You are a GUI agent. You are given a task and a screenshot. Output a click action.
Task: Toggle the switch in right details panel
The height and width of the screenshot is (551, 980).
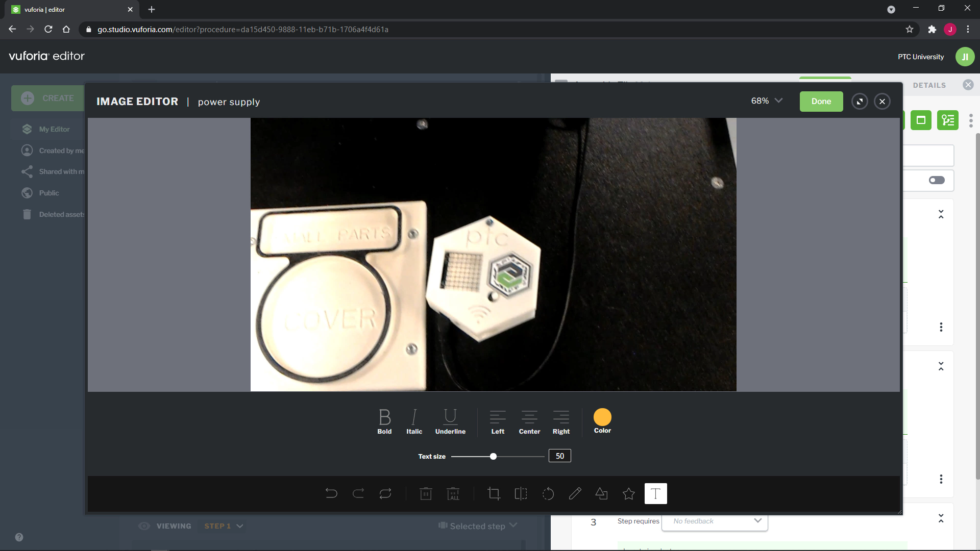[x=937, y=180]
